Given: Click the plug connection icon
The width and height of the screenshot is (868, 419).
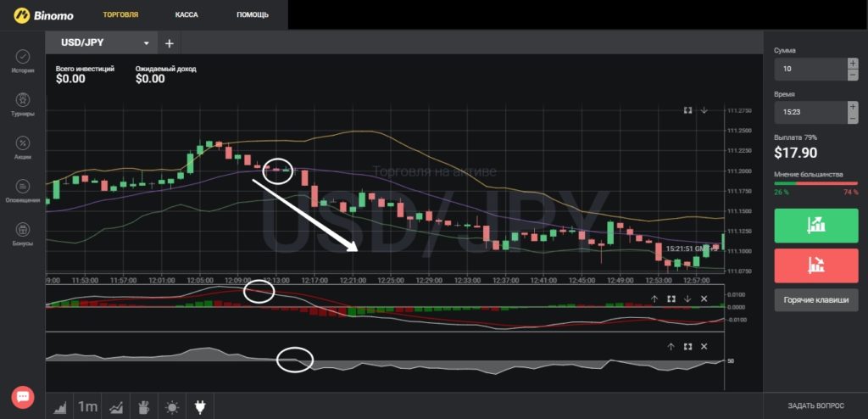Looking at the screenshot, I should pos(200,407).
